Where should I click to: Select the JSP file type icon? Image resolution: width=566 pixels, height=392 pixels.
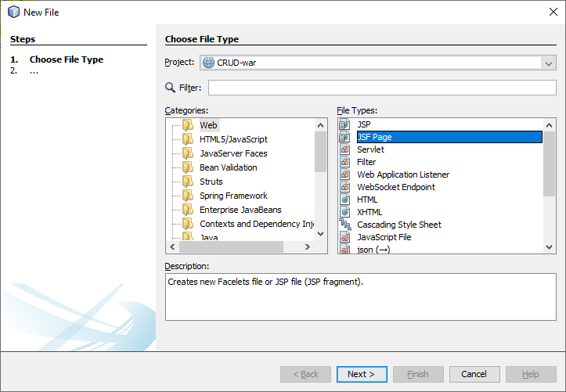[x=344, y=124]
